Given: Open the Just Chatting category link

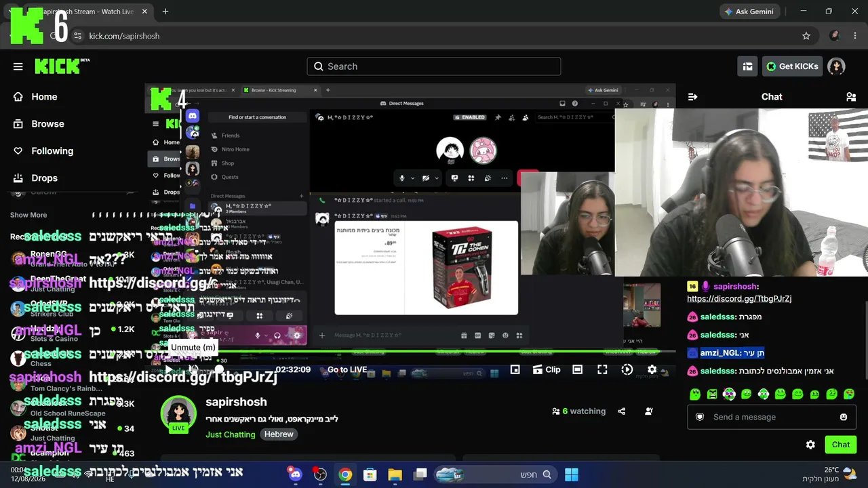Looking at the screenshot, I should tap(231, 434).
